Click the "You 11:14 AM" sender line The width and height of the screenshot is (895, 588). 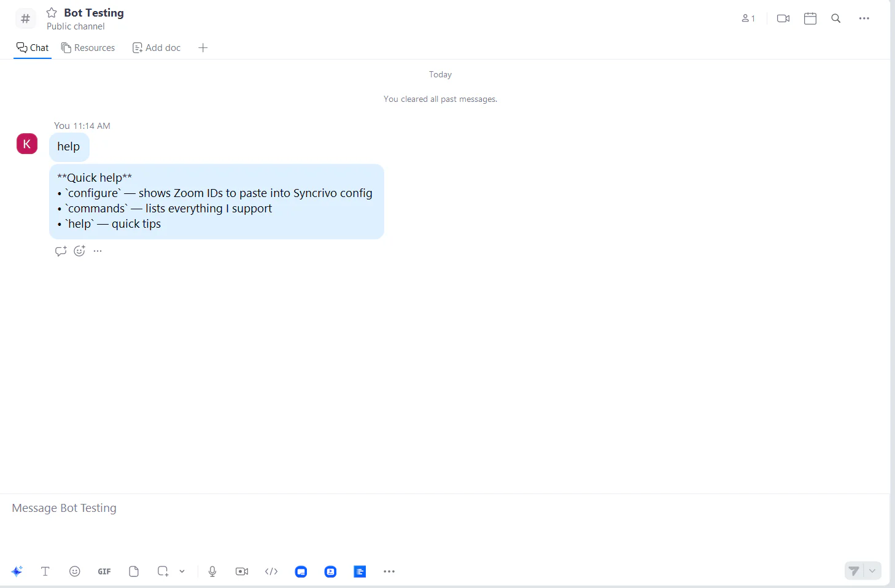tap(82, 126)
